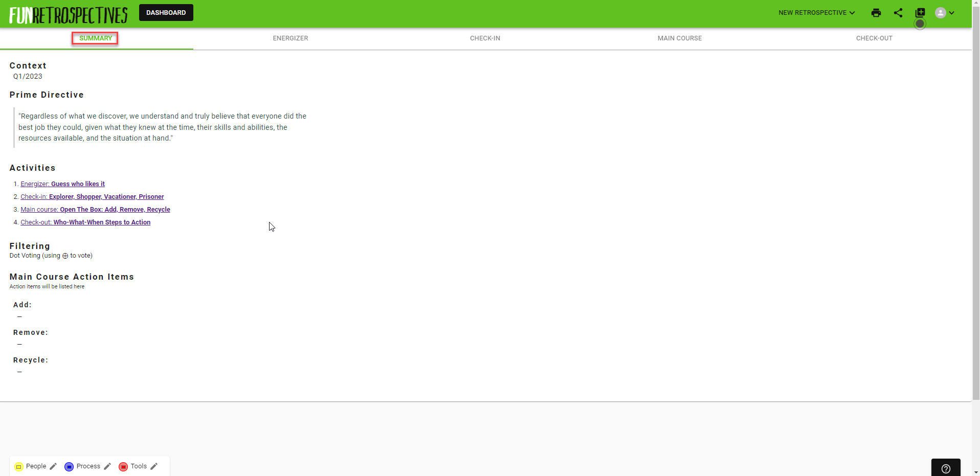Open the user account avatar menu
The width and height of the screenshot is (980, 476).
pos(944,13)
